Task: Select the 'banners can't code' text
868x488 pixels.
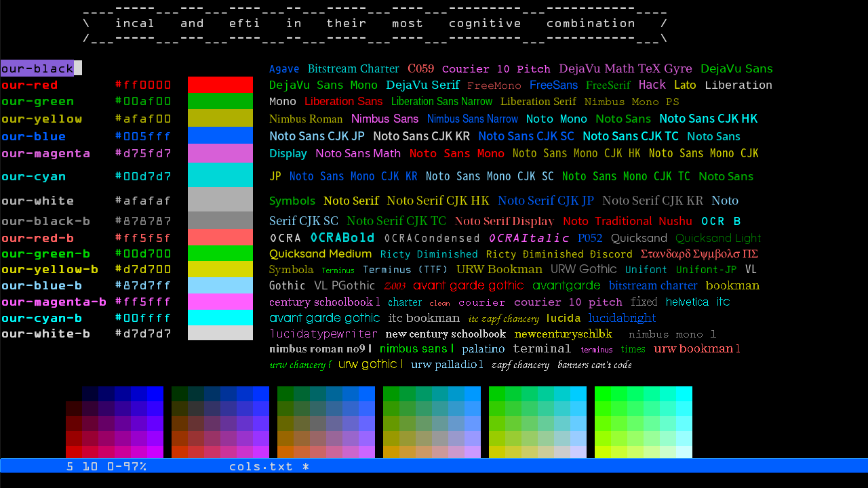Action: [x=595, y=365]
